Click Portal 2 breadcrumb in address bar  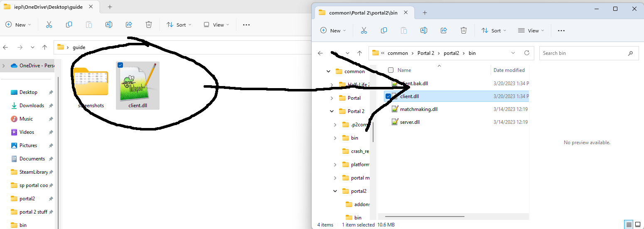426,53
